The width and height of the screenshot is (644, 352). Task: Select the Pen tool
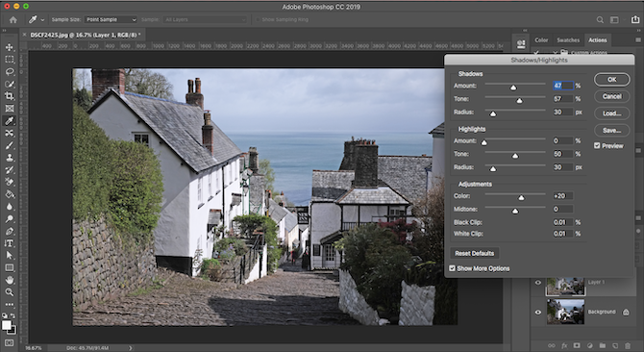coord(9,231)
